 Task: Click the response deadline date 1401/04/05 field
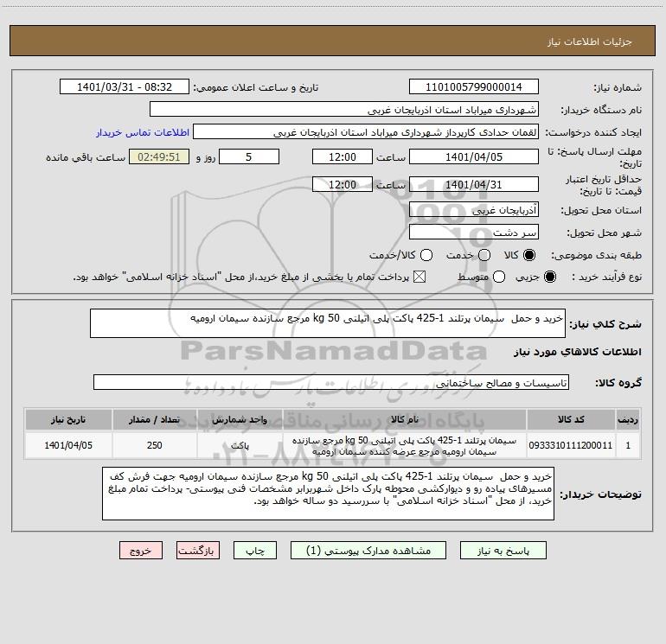coord(474,156)
